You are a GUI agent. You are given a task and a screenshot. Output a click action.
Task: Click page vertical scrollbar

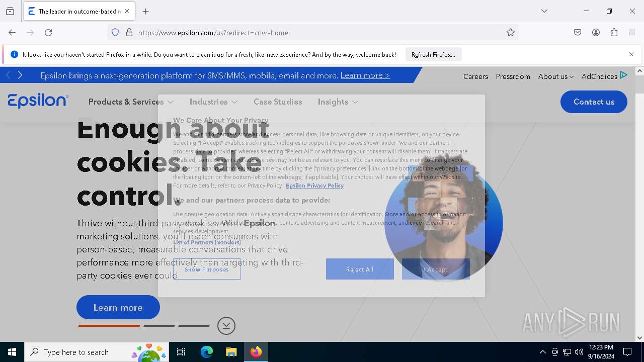coord(639,205)
